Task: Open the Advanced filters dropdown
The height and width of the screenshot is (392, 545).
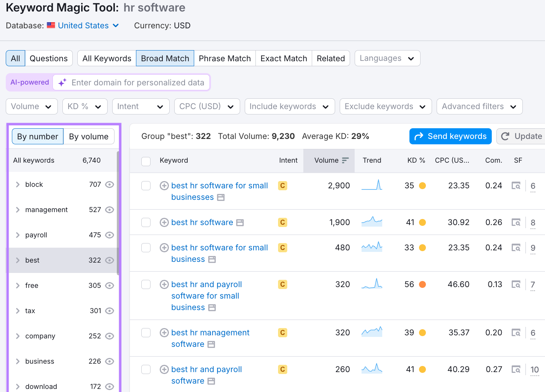Action: coord(479,106)
